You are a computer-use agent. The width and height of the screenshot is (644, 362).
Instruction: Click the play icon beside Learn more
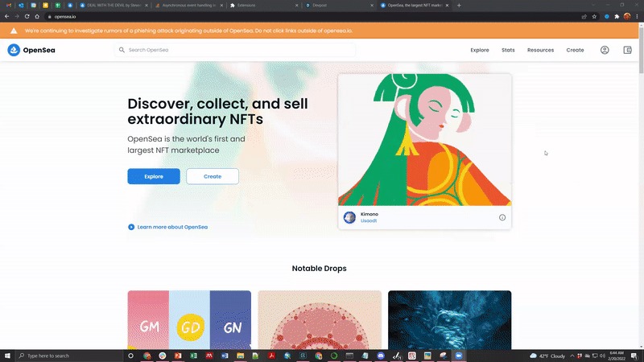pyautogui.click(x=131, y=227)
